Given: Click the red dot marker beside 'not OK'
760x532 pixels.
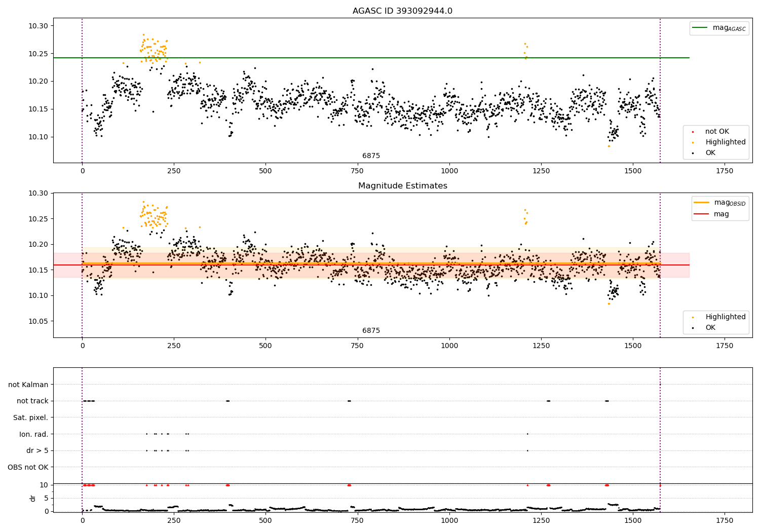Looking at the screenshot, I should [x=693, y=132].
